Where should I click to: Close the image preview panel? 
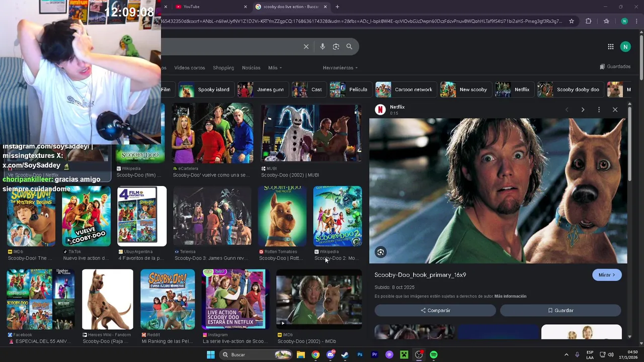tap(615, 110)
